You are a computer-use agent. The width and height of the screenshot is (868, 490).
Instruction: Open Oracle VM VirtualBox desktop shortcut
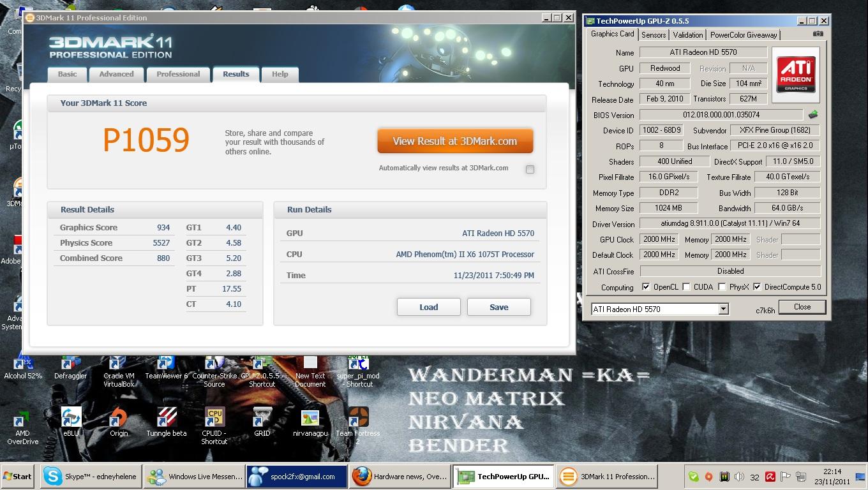pyautogui.click(x=119, y=372)
